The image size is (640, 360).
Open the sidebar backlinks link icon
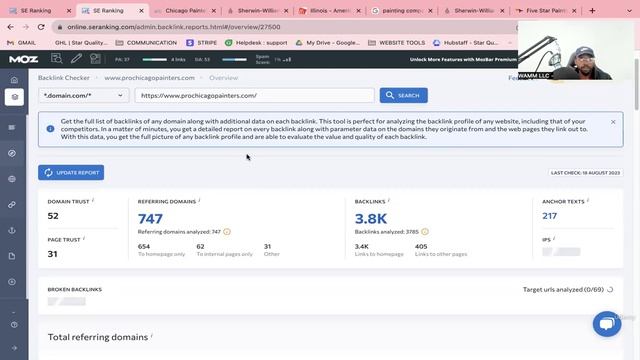pos(12,204)
